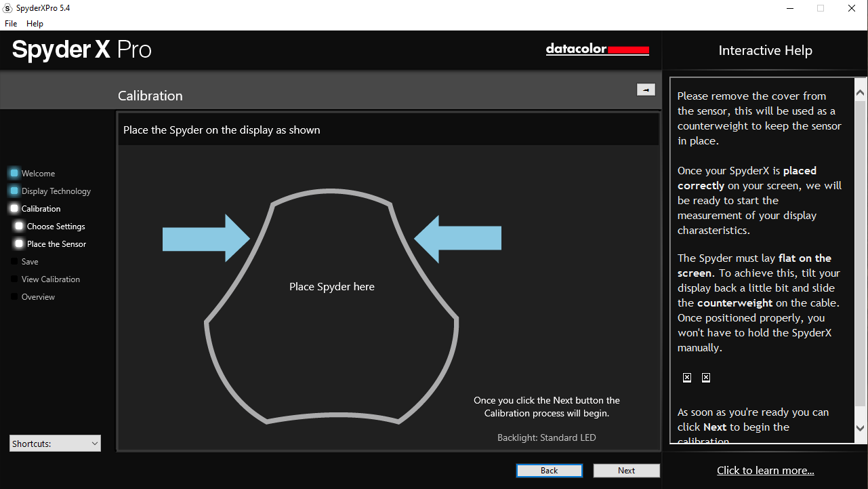Collapse the Interactive Help panel arrow button
This screenshot has height=489, width=868.
click(646, 90)
